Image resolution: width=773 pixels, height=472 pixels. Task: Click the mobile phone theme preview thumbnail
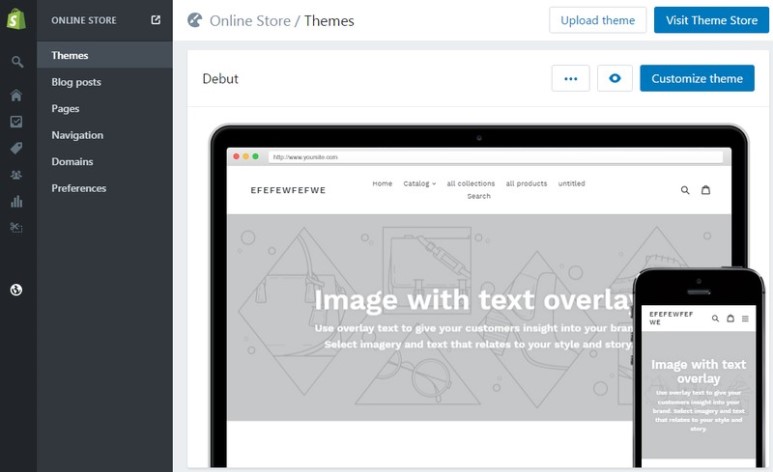click(x=698, y=370)
